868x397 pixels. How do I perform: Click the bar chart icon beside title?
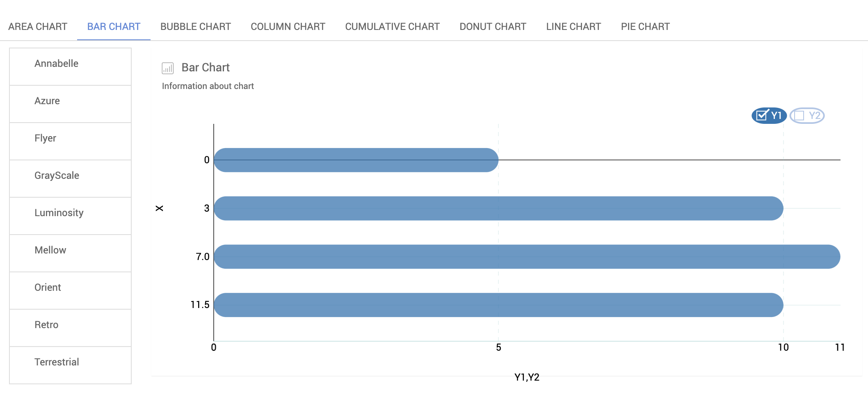pos(167,68)
